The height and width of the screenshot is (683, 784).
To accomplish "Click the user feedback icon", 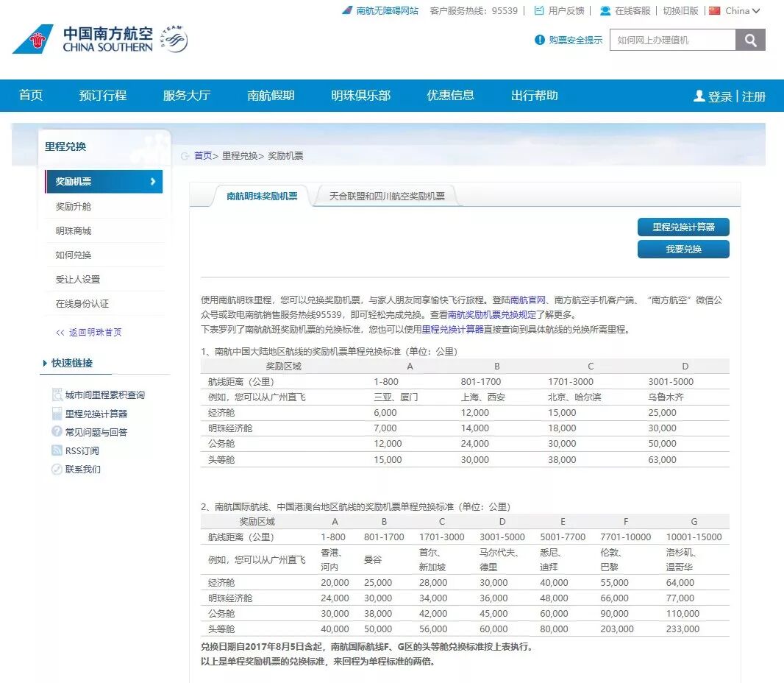I will coord(539,10).
